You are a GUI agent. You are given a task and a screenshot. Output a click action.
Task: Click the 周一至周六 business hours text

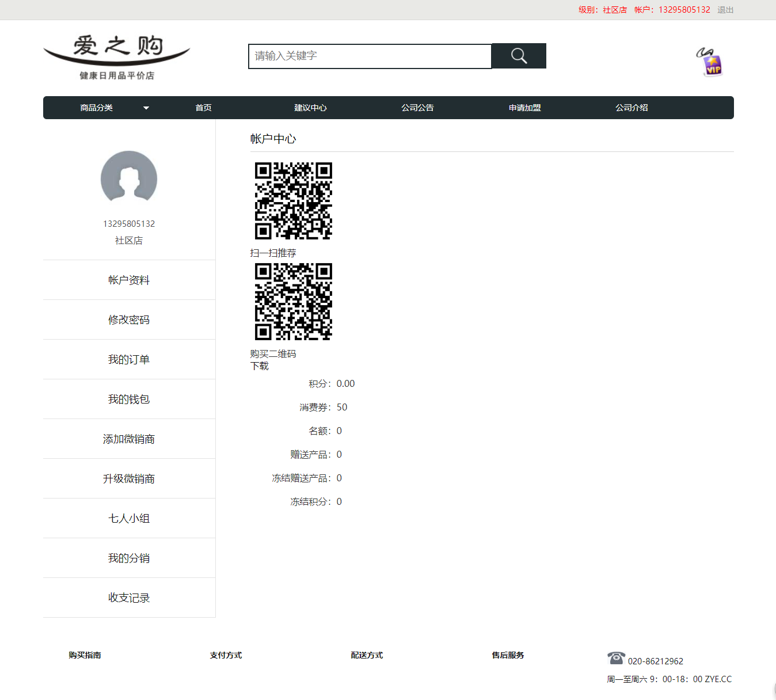click(670, 679)
